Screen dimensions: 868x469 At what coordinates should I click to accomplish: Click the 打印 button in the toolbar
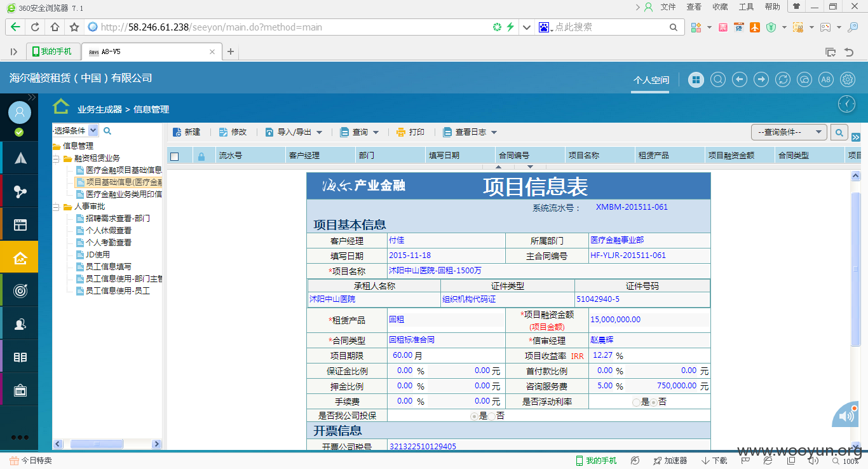click(410, 132)
